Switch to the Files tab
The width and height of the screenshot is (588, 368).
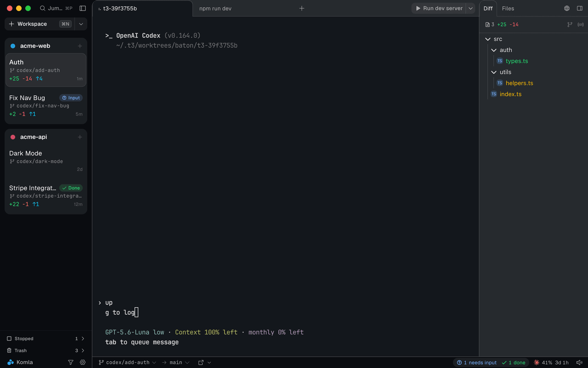[x=508, y=8]
